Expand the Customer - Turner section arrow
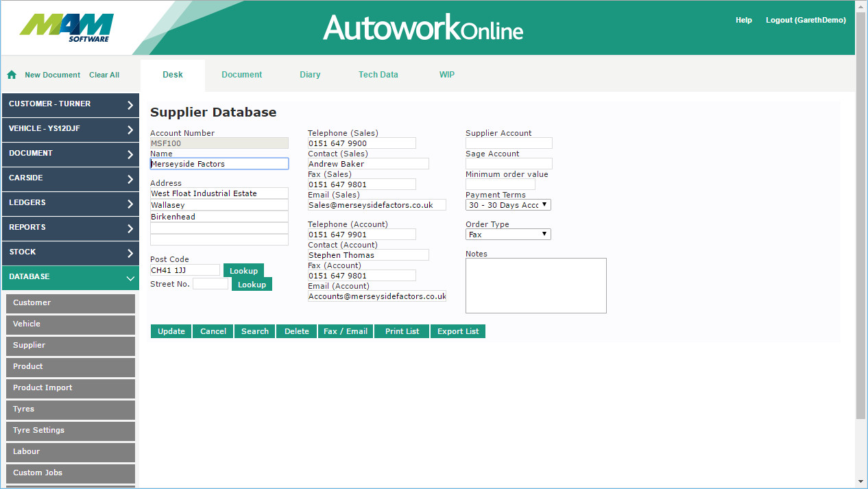 click(x=130, y=105)
